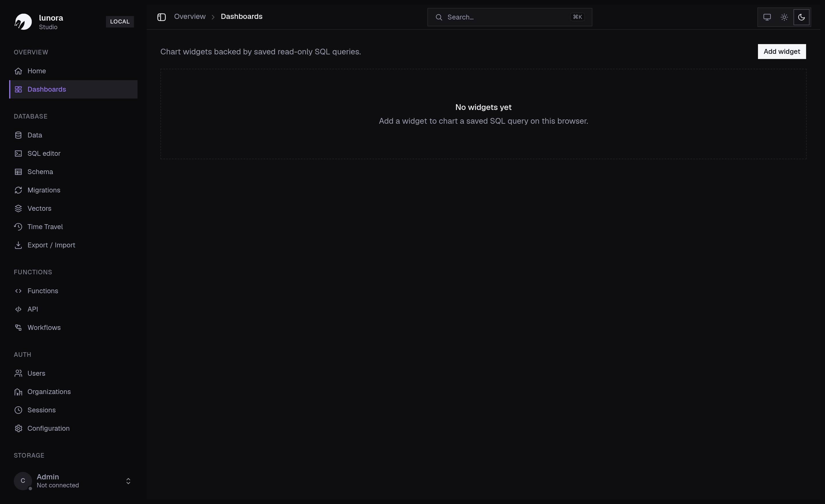Open Workflows from the sidebar icon
This screenshot has height=504, width=825.
(18, 328)
